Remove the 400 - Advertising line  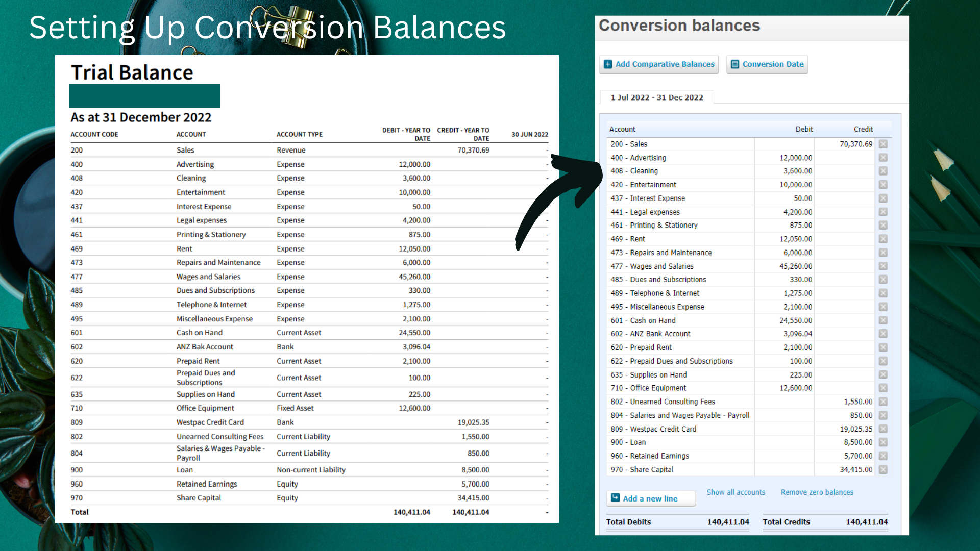click(x=883, y=158)
